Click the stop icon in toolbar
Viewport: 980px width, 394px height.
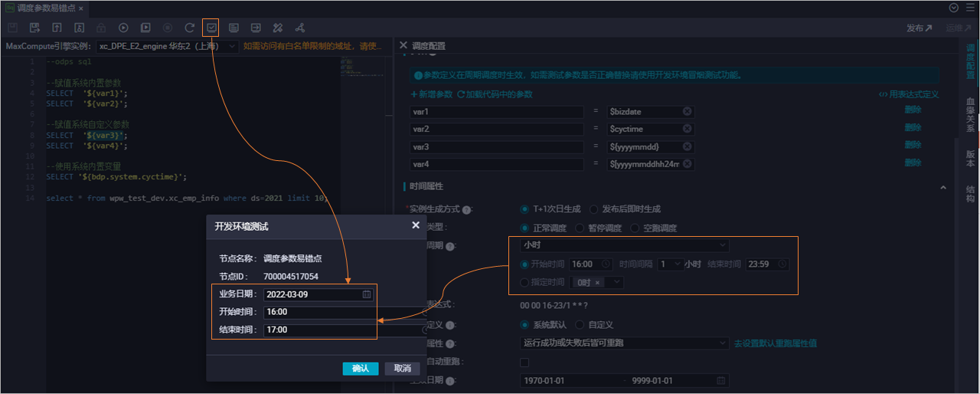point(168,28)
